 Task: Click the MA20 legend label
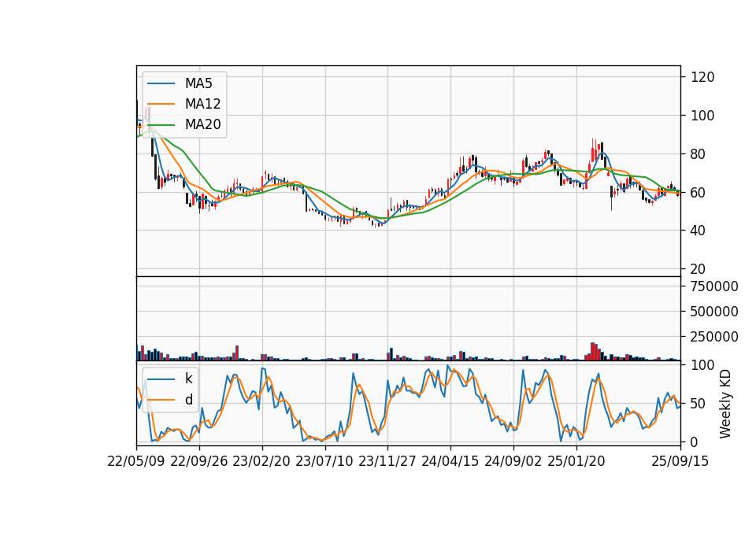click(202, 124)
